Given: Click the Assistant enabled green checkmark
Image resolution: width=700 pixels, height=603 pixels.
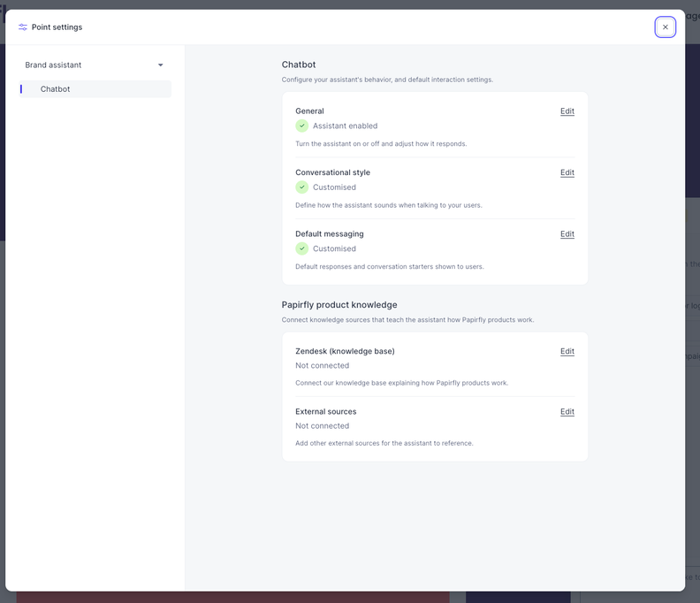Looking at the screenshot, I should (301, 126).
